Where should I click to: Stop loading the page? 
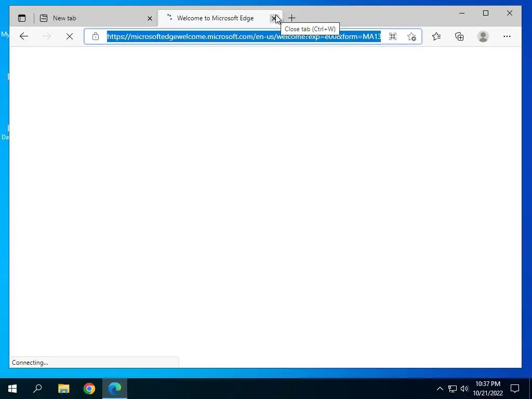click(70, 36)
